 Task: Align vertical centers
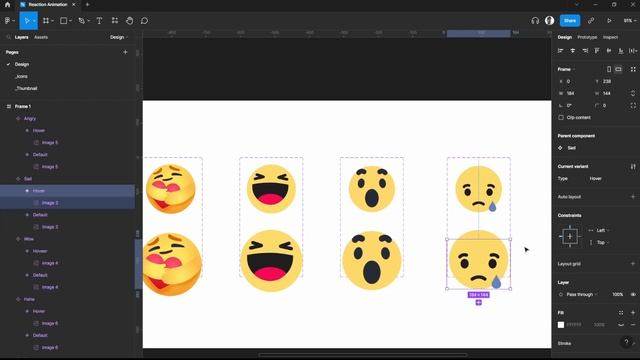click(609, 51)
